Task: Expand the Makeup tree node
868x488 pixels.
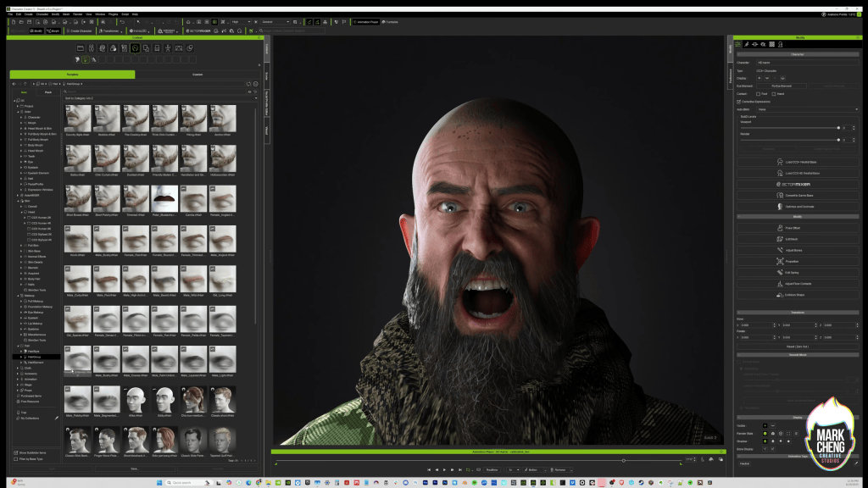Action: point(18,296)
